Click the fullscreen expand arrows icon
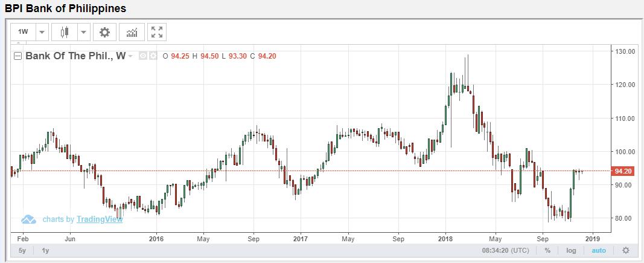Viewport: 644px width, 263px height. pyautogui.click(x=156, y=32)
